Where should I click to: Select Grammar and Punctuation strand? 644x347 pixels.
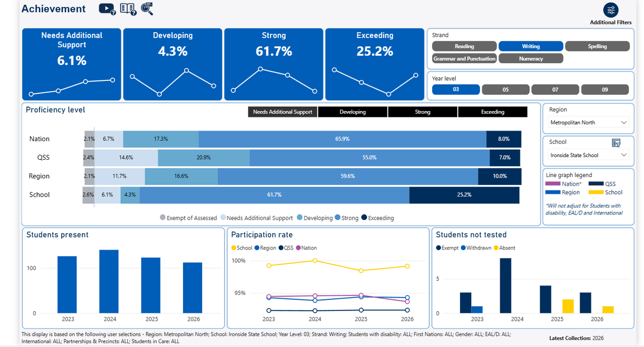[465, 58]
